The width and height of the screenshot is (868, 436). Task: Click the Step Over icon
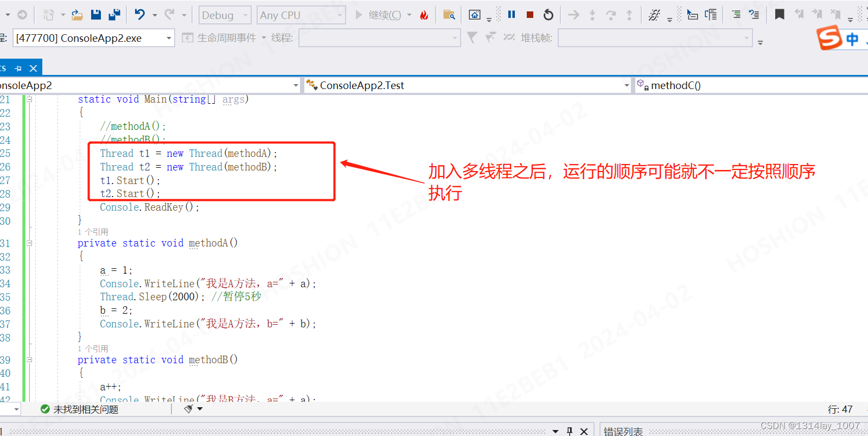611,15
